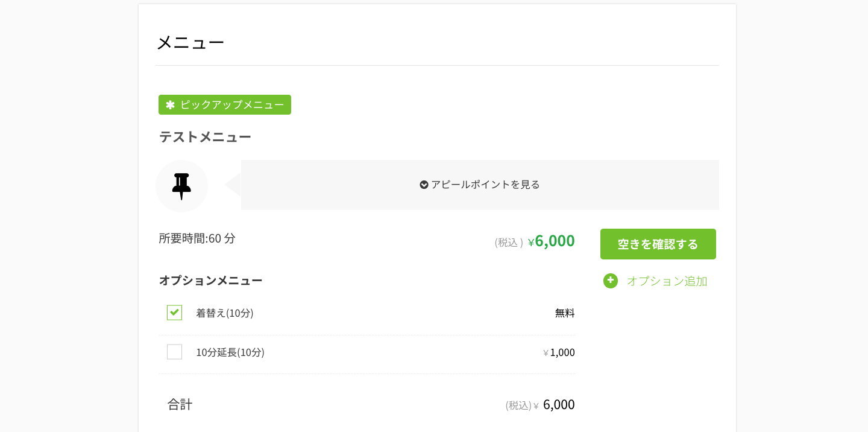The width and height of the screenshot is (868, 432).
Task: Click the circular arrow icon before アピールポイント text
Action: click(424, 185)
